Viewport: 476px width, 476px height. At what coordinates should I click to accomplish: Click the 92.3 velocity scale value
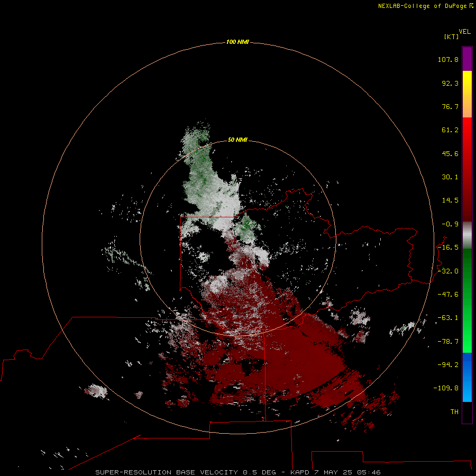coord(450,83)
